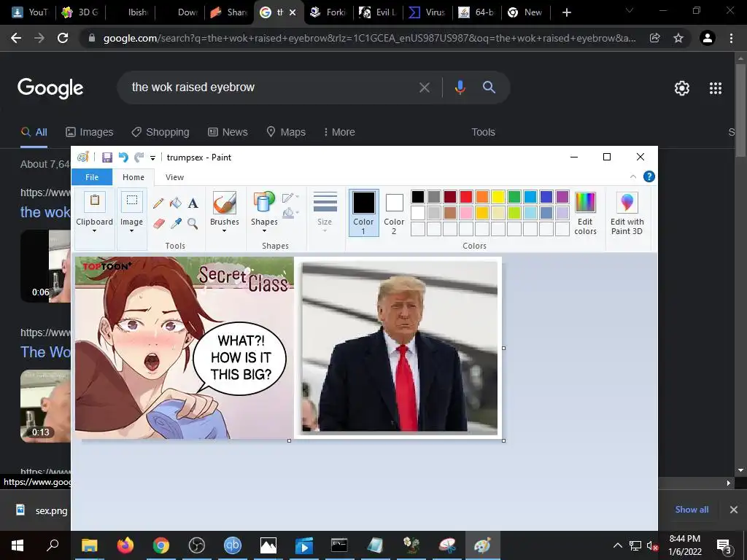This screenshot has width=747, height=560.
Task: Switch to the Home ribbon tab
Action: [x=133, y=177]
